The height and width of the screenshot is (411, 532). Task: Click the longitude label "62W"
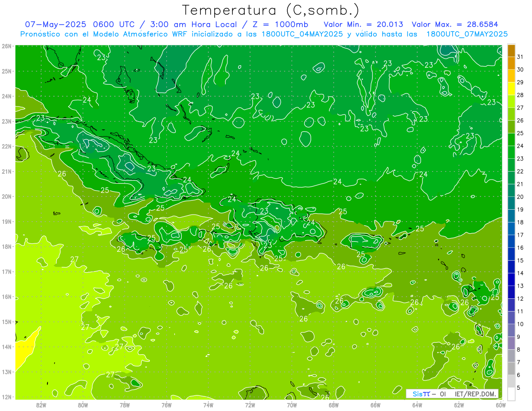(459, 405)
